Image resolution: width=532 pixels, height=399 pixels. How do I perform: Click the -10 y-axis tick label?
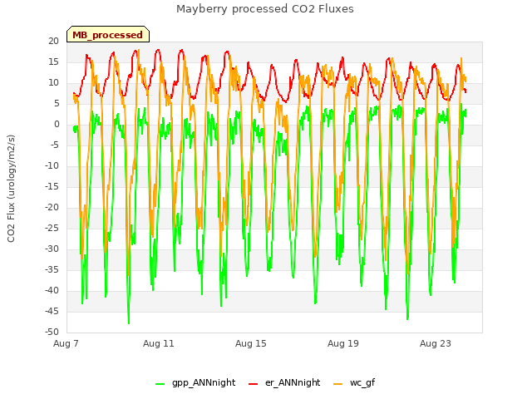pyautogui.click(x=52, y=166)
